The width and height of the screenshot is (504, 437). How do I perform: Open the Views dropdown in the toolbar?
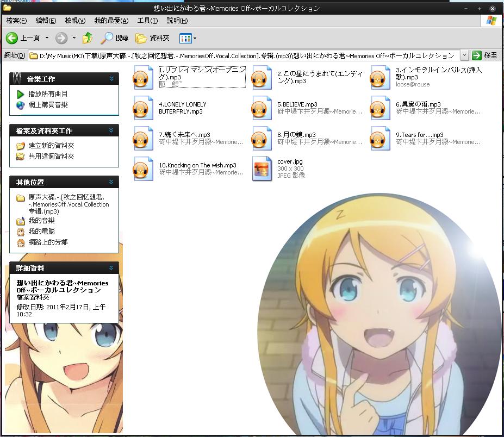click(x=188, y=38)
